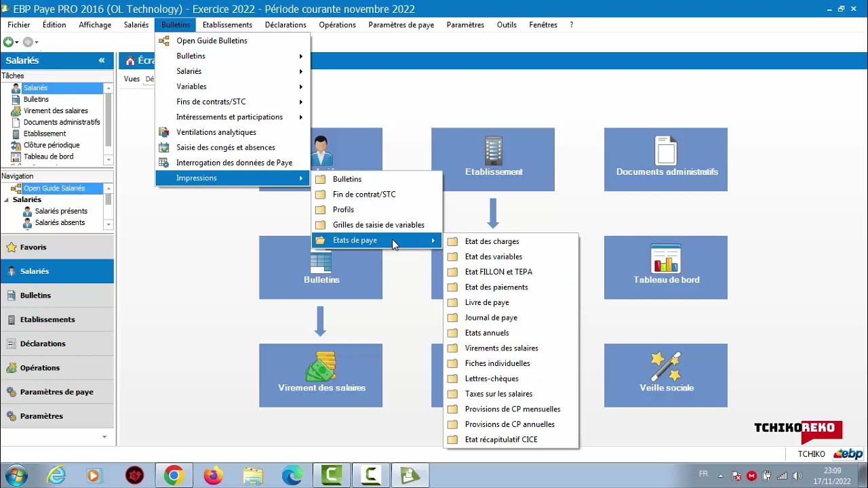
Task: Click the Windows Start button
Action: 16,476
